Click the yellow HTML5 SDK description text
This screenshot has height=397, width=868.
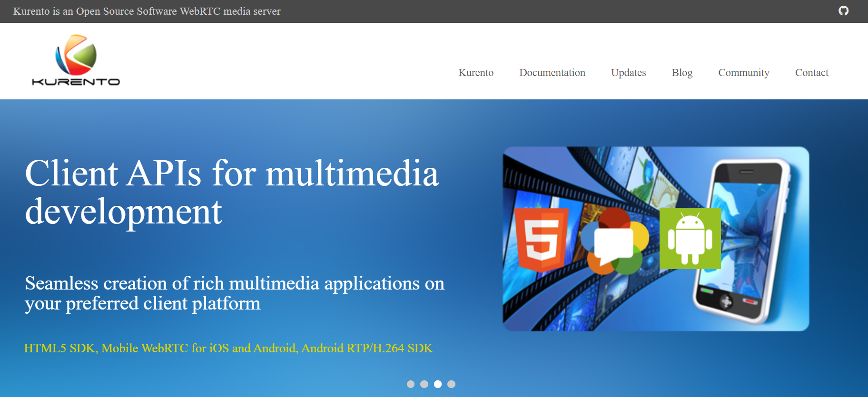(x=228, y=349)
